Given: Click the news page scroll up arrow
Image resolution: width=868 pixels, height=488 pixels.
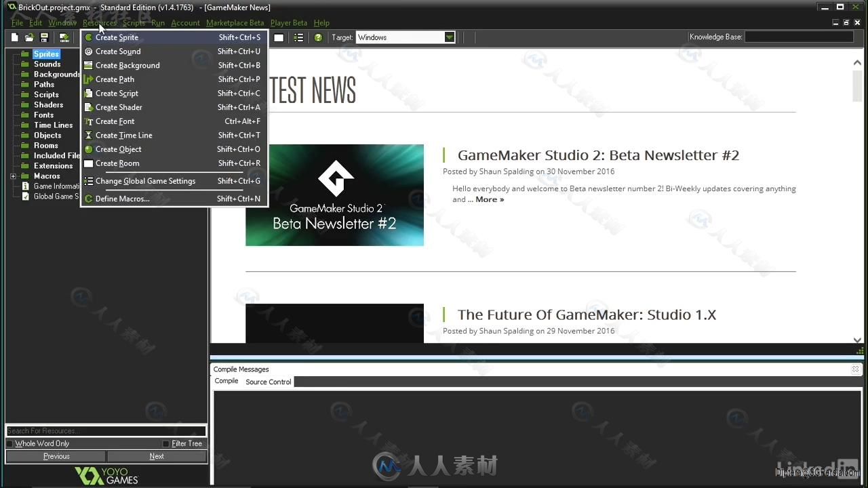Looking at the screenshot, I should 857,62.
